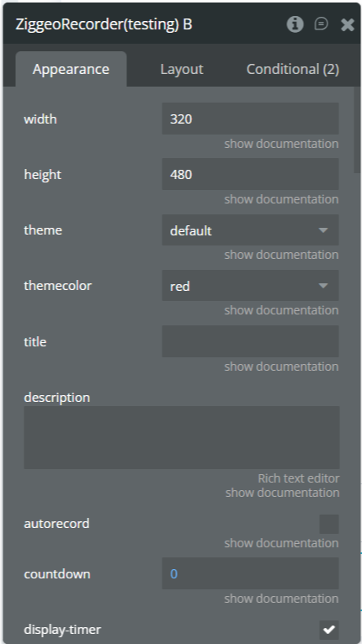Viewport: 362px width, 644px height.
Task: Click the panel's vertical scrollbar
Action: tap(357, 130)
